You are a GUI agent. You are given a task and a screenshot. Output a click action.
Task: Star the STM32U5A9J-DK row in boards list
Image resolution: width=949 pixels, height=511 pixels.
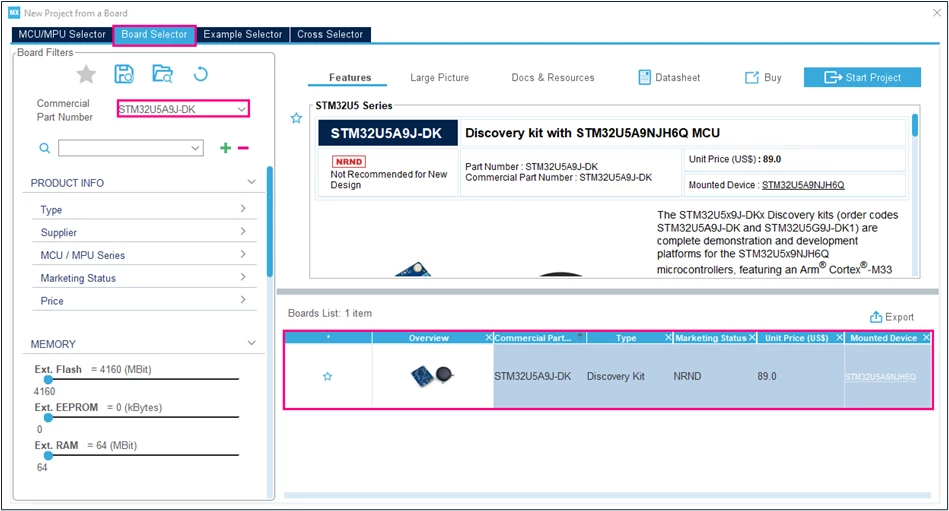click(x=327, y=377)
